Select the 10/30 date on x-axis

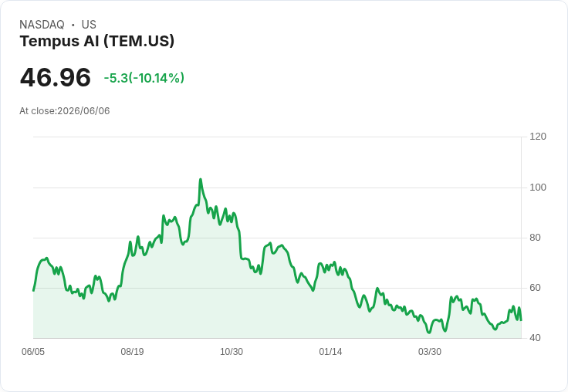coord(232,352)
